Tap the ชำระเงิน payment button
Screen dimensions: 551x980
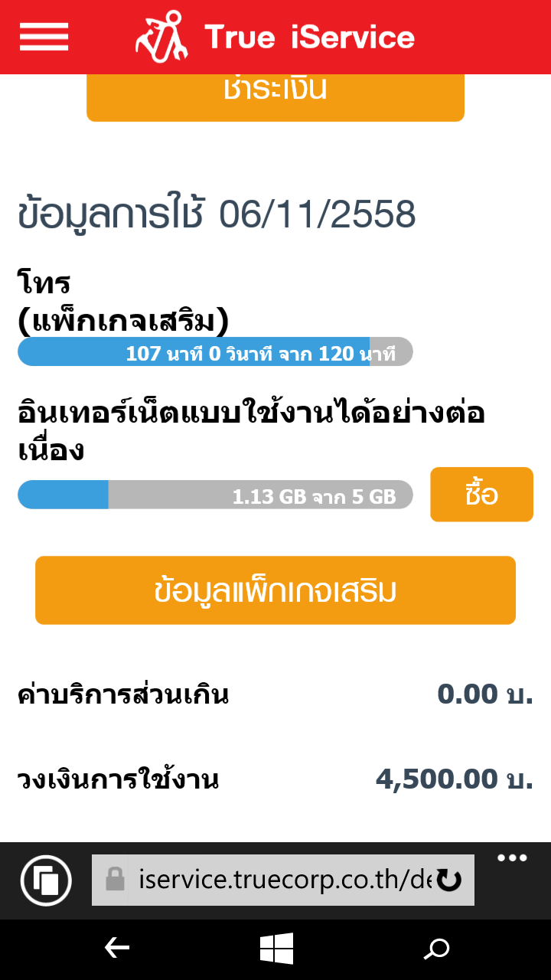point(275,96)
